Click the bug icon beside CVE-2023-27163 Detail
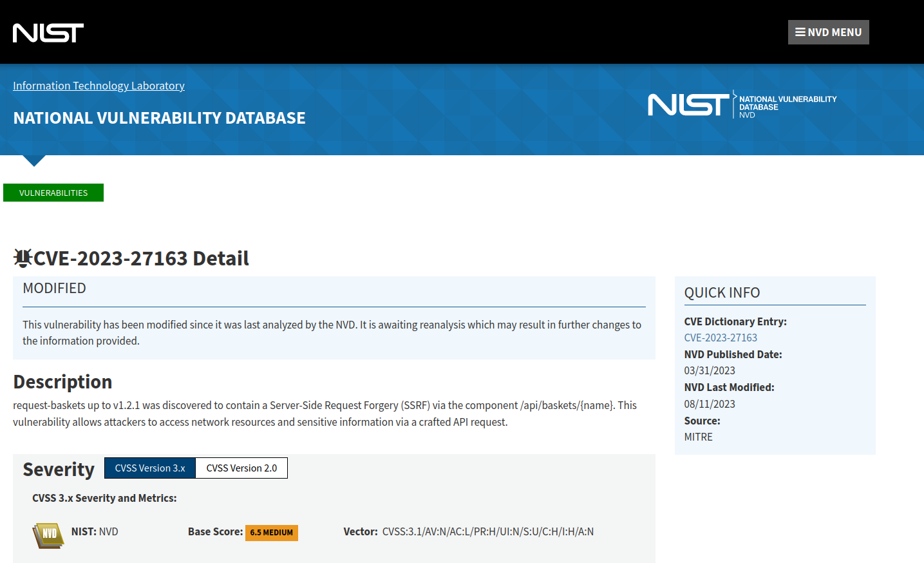Screen dimensions: 924x563 [x=23, y=258]
